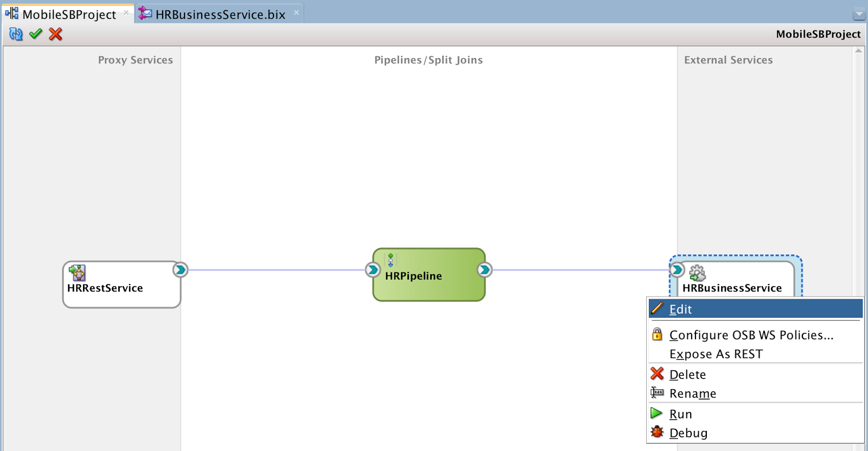This screenshot has height=451, width=868.
Task: Click the scrollbar up arrow
Action: (x=858, y=51)
